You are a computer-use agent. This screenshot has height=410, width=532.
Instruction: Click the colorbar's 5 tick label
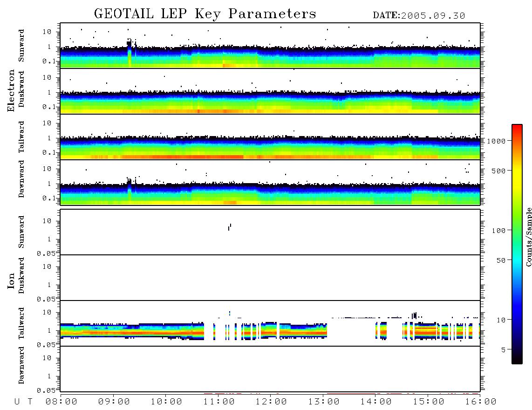pos(504,349)
